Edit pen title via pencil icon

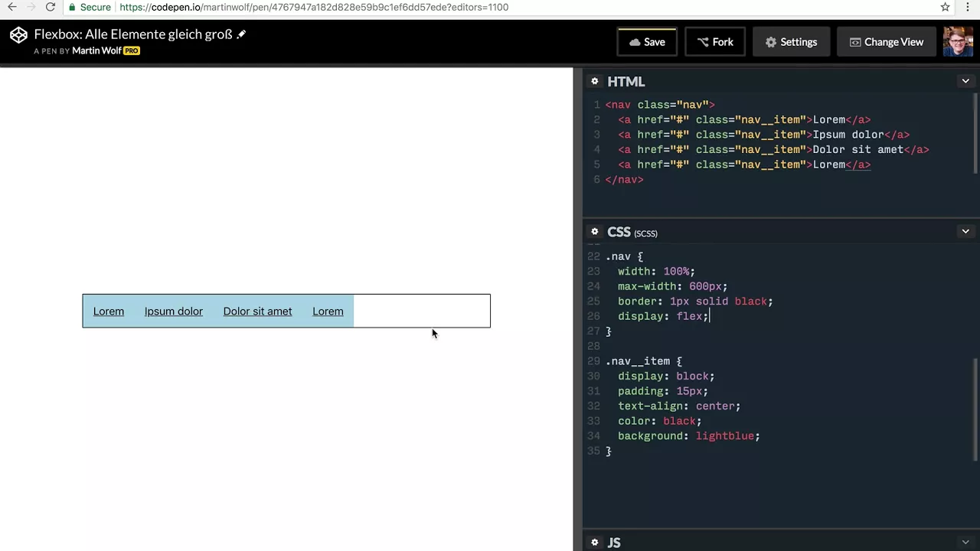tap(241, 34)
